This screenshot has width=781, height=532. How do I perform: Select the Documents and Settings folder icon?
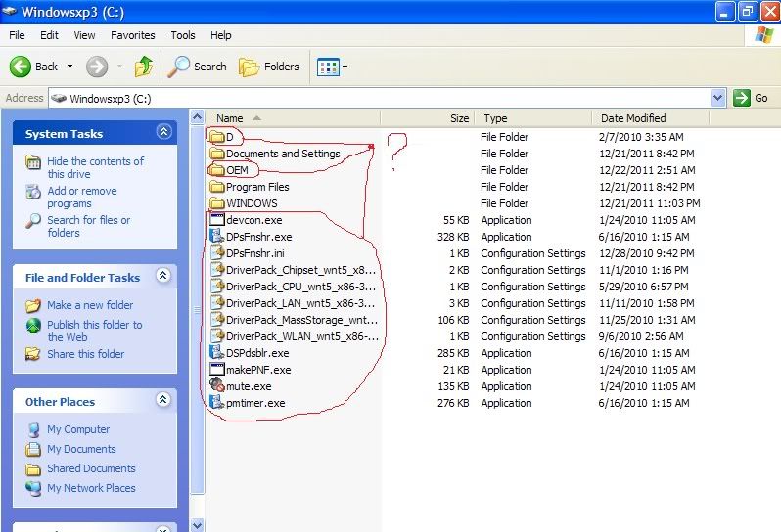217,154
